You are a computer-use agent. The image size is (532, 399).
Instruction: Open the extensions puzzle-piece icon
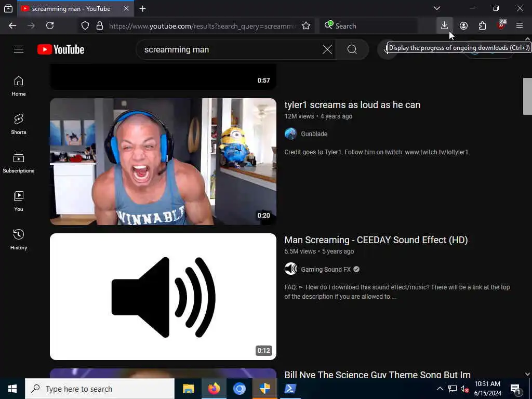pyautogui.click(x=482, y=26)
